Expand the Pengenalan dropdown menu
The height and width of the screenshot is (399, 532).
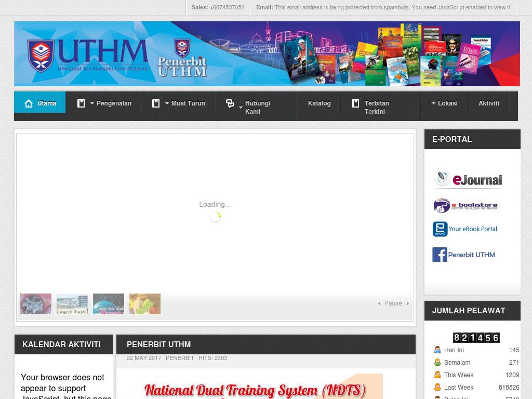pyautogui.click(x=110, y=103)
